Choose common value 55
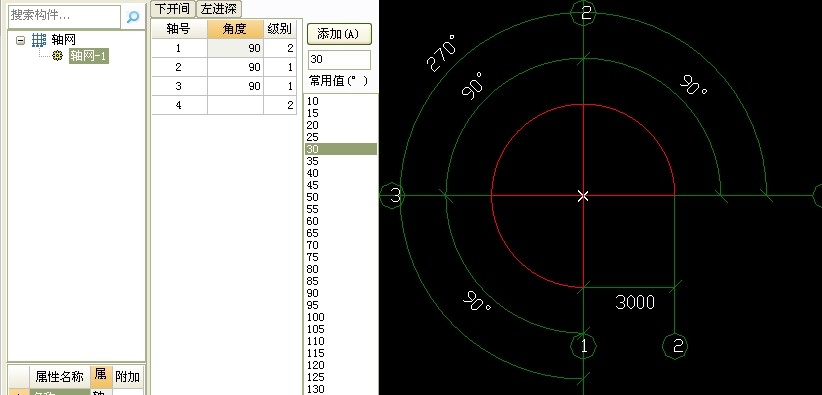822x395 pixels. pos(341,209)
